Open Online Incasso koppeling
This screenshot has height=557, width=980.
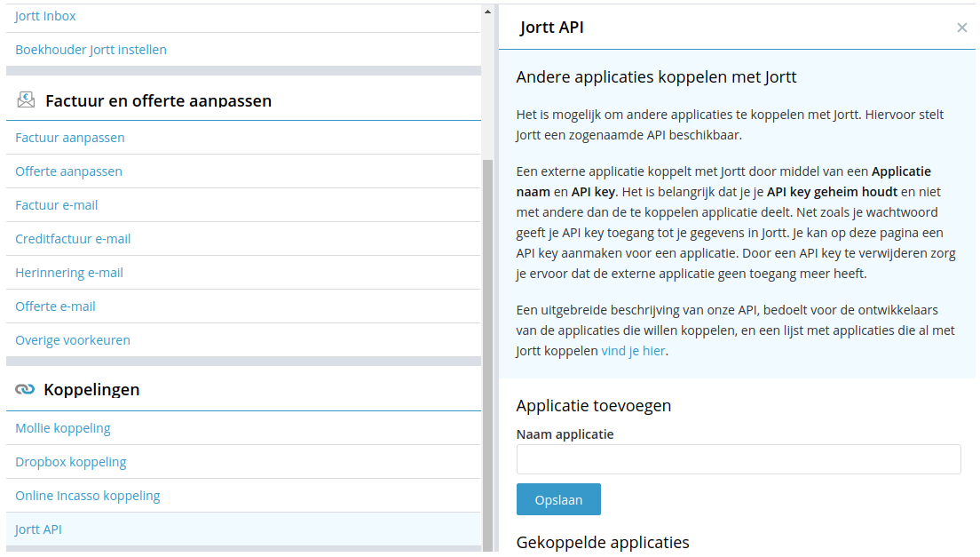click(88, 496)
